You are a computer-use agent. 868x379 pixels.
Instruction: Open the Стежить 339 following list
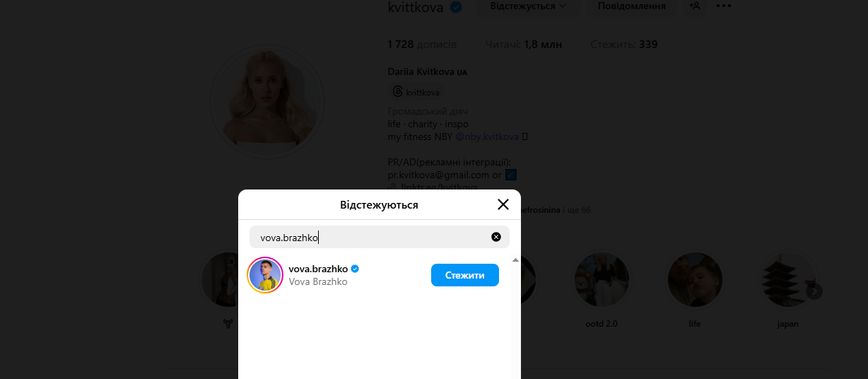pos(624,45)
